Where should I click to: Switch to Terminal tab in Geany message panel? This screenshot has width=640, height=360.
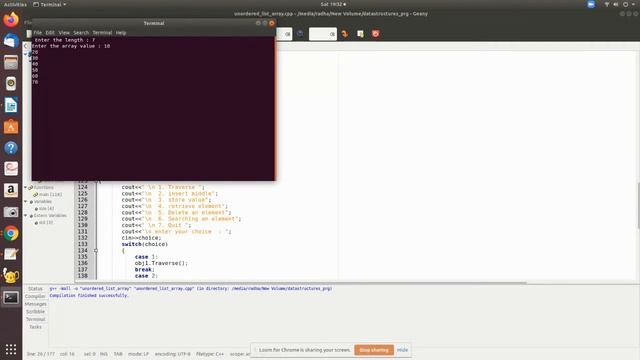coord(36,319)
